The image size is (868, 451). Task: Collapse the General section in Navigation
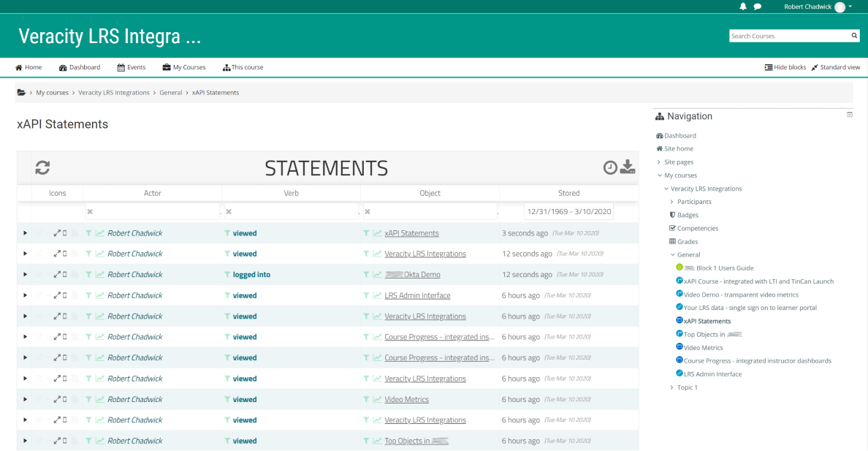pos(674,254)
